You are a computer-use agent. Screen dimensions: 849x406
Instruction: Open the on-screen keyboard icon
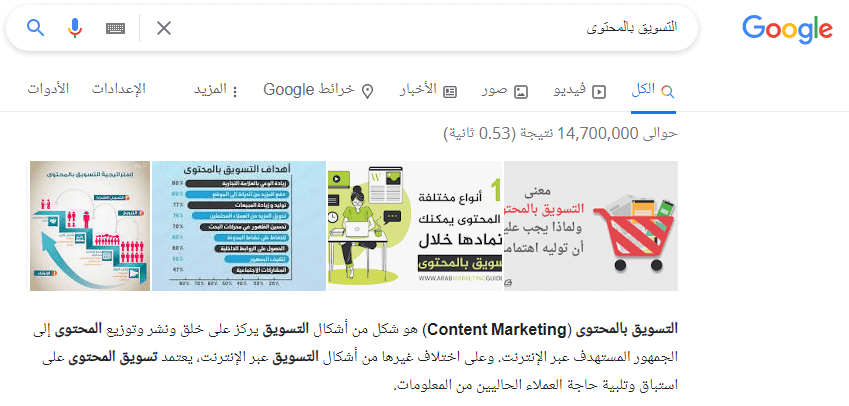click(x=116, y=28)
